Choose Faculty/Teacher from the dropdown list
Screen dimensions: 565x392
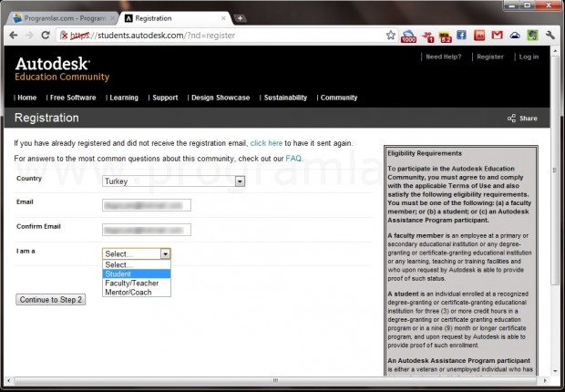tap(137, 284)
